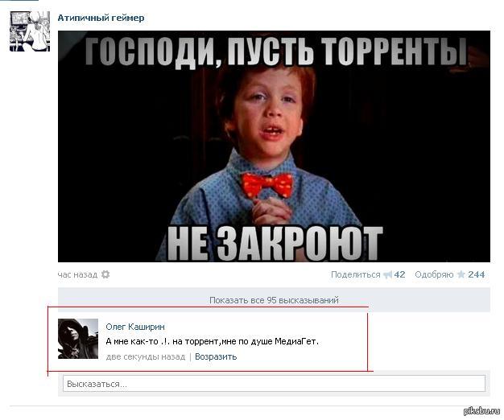Open the Атипичный геймер group page link

(x=101, y=18)
